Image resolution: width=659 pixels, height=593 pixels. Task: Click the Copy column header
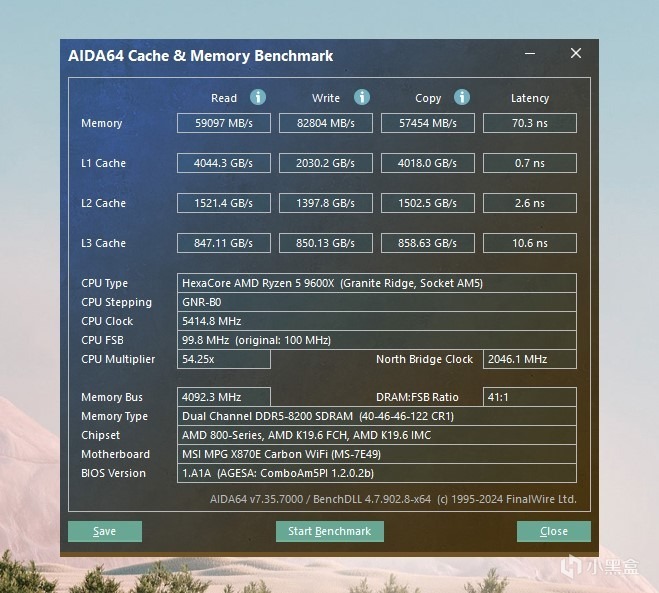tap(428, 98)
